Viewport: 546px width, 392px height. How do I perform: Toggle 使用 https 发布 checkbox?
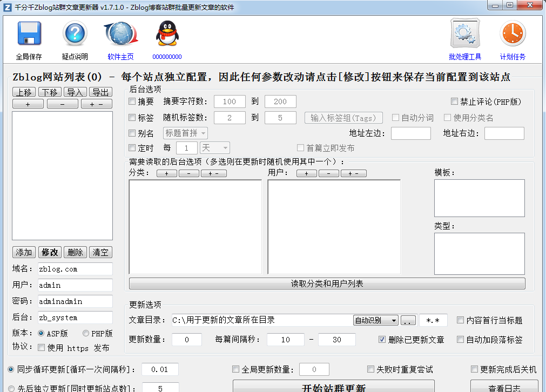point(41,347)
